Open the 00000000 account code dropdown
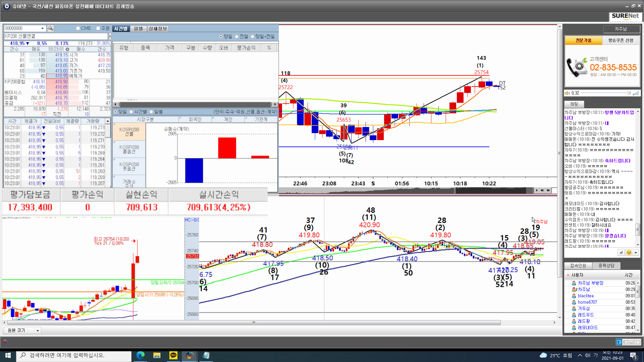 pyautogui.click(x=43, y=28)
